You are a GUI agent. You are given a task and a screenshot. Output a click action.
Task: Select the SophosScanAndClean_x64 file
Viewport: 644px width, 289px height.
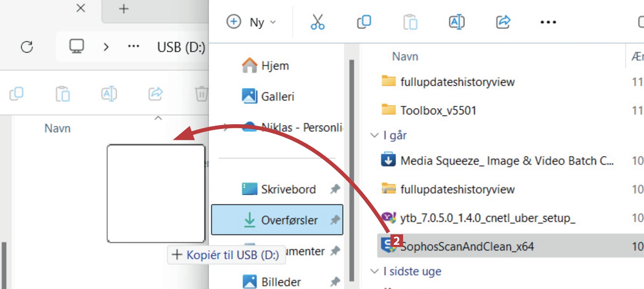click(467, 246)
